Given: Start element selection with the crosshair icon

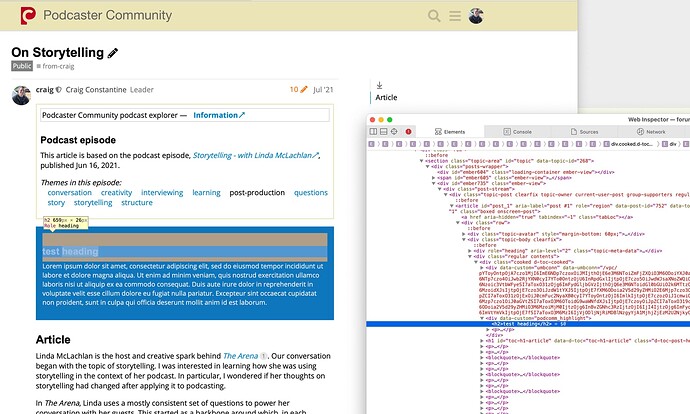Looking at the screenshot, I should (394, 132).
